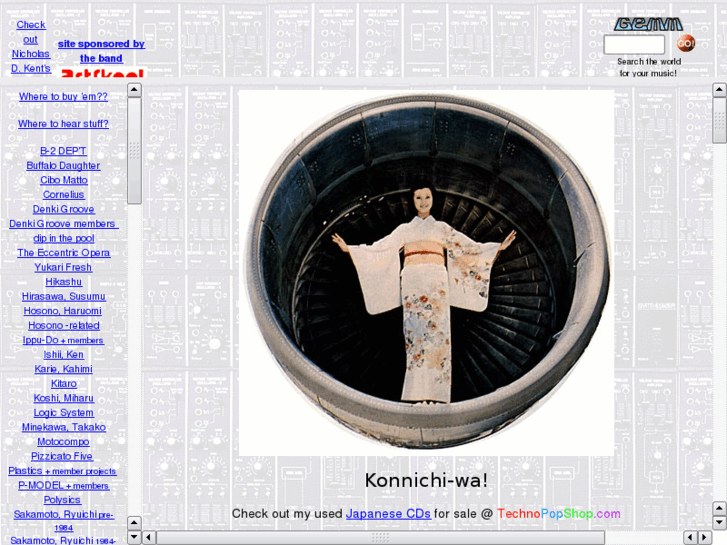Open the 'Where to buy 'em??' link
This screenshot has width=727, height=545.
coord(63,96)
